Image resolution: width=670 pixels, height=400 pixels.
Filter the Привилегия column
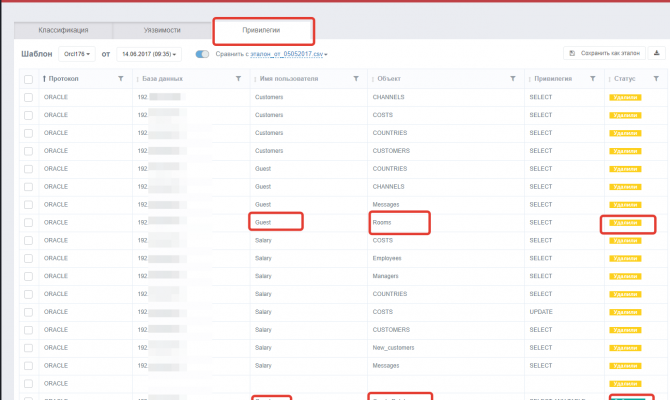click(593, 79)
